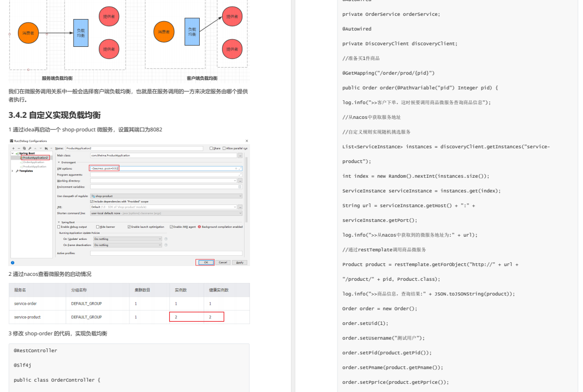Click the load balancing diagram image
This screenshot has height=392, width=583.
coord(129,41)
